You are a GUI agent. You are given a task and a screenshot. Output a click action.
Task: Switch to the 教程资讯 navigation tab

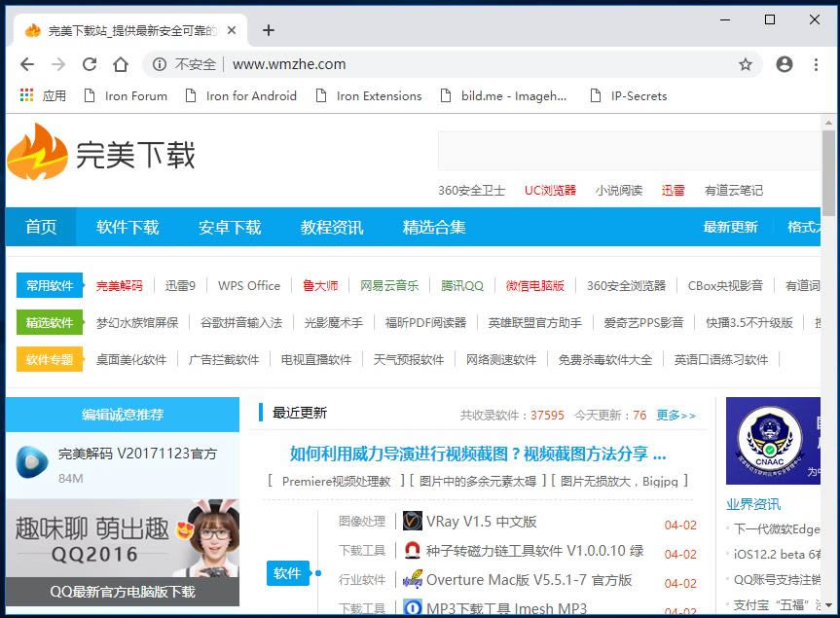pyautogui.click(x=332, y=227)
